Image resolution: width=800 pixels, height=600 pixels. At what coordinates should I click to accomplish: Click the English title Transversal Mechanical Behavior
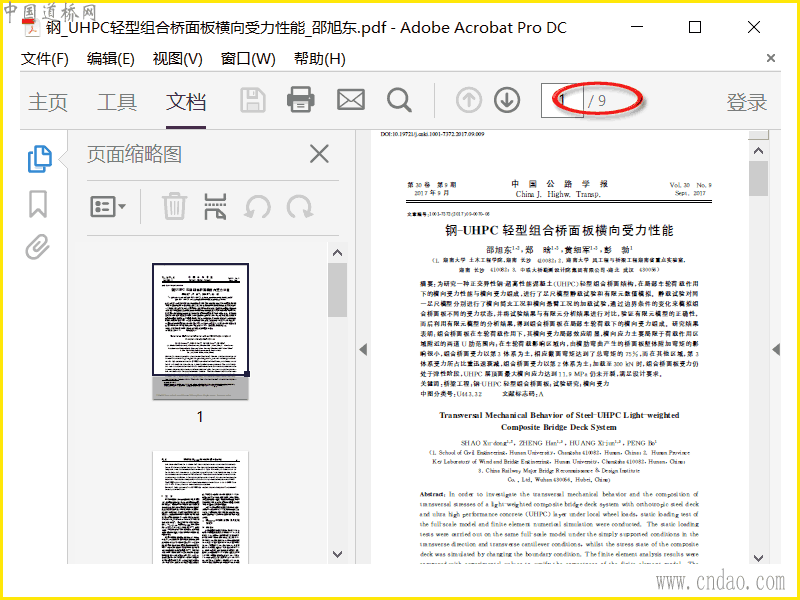(x=559, y=421)
